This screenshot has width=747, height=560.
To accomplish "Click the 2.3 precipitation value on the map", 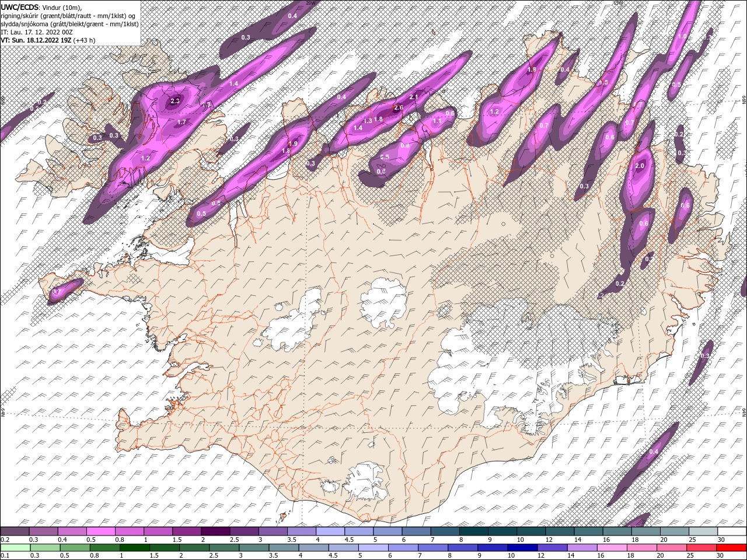I will point(175,101).
